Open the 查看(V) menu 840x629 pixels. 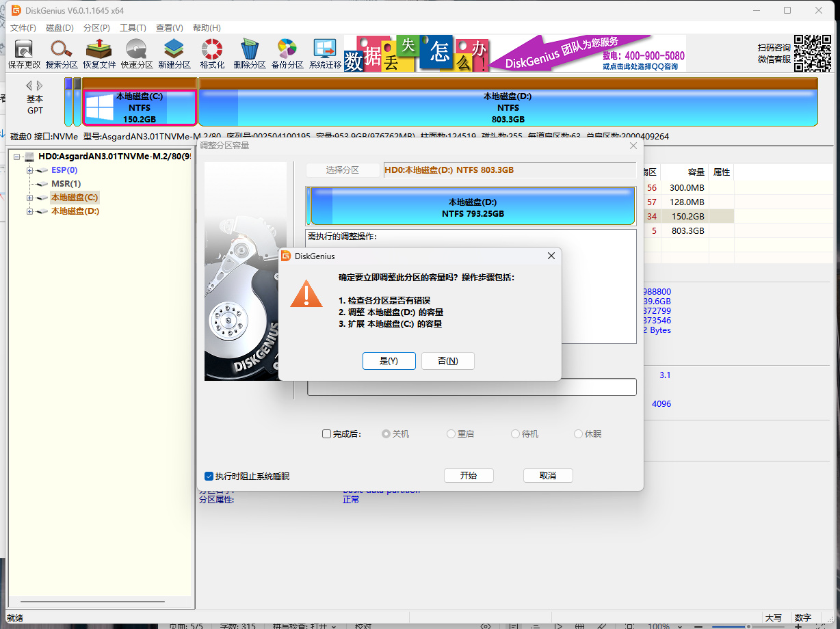point(170,28)
